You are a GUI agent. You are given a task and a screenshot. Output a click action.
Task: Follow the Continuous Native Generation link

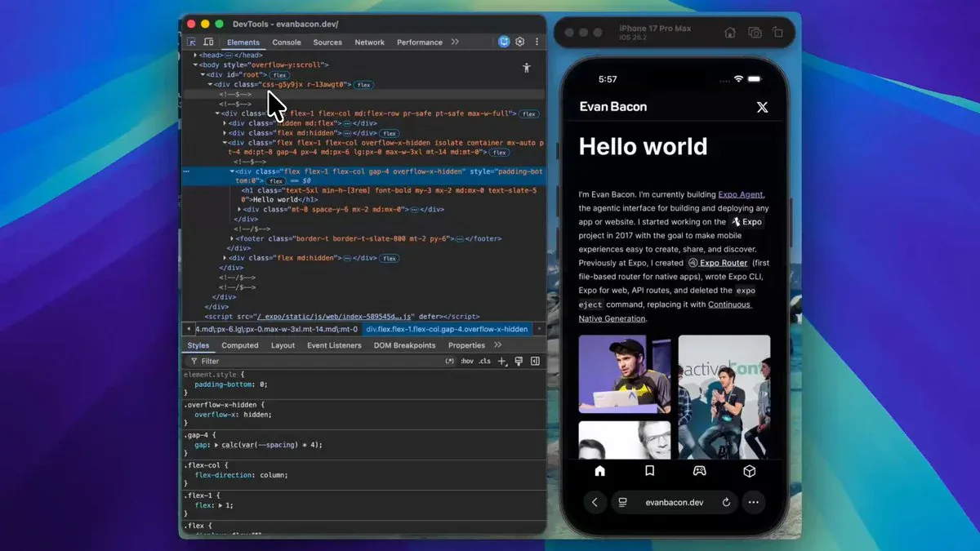click(665, 311)
